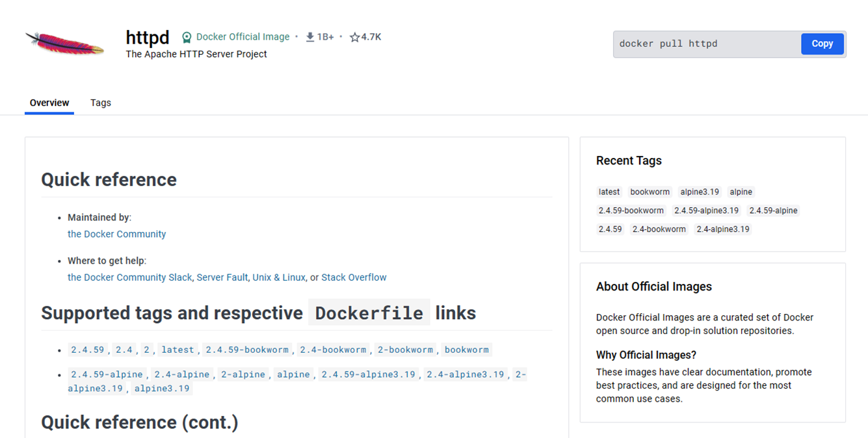Viewport: 868px width, 438px height.
Task: Select the bookworm tag link
Action: click(x=467, y=350)
